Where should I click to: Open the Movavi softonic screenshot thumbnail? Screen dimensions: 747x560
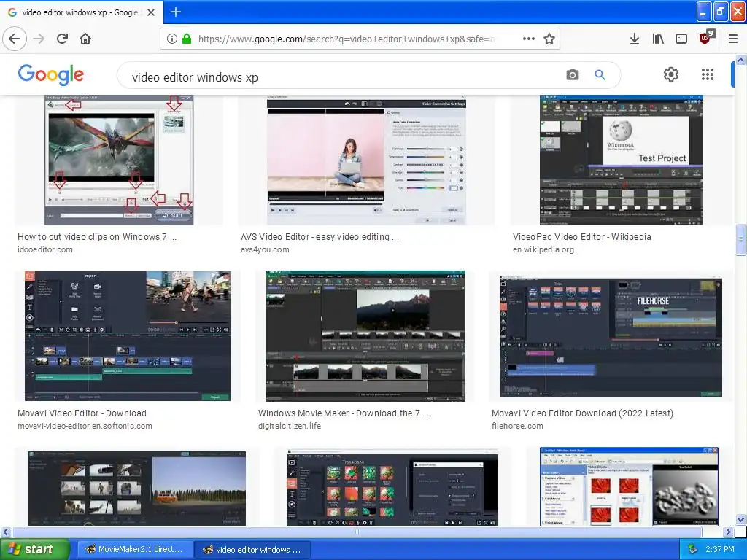(x=128, y=336)
